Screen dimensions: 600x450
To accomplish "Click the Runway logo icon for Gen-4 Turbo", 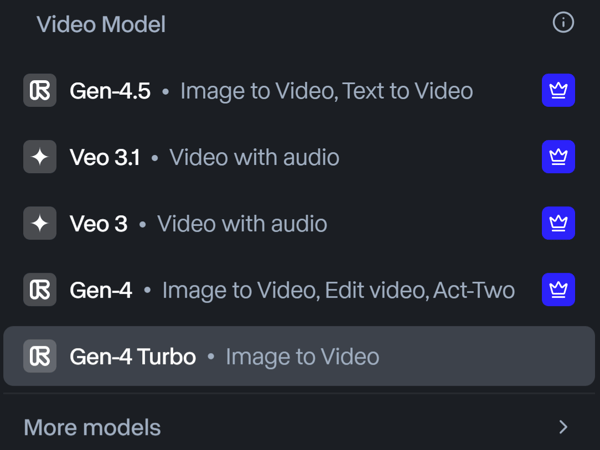I will tap(40, 356).
